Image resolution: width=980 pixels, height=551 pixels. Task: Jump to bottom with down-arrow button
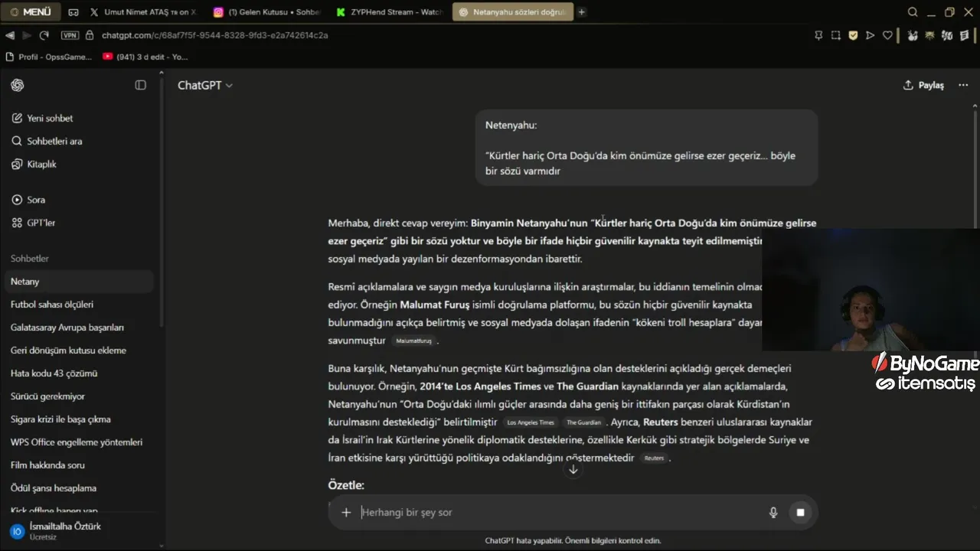coord(573,469)
